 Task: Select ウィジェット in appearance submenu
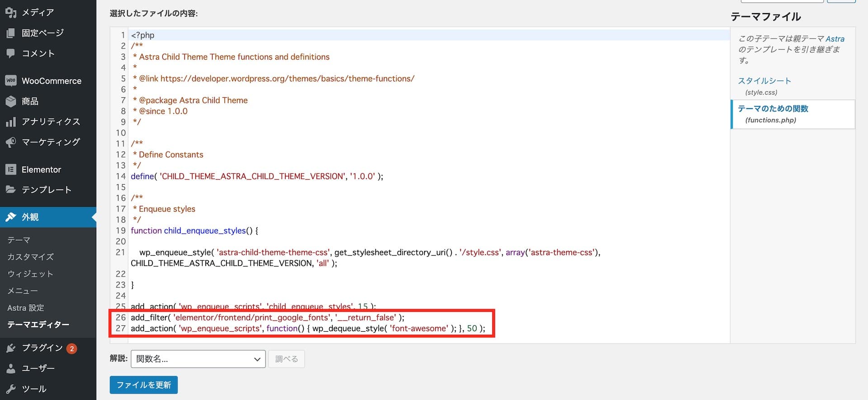(30, 274)
